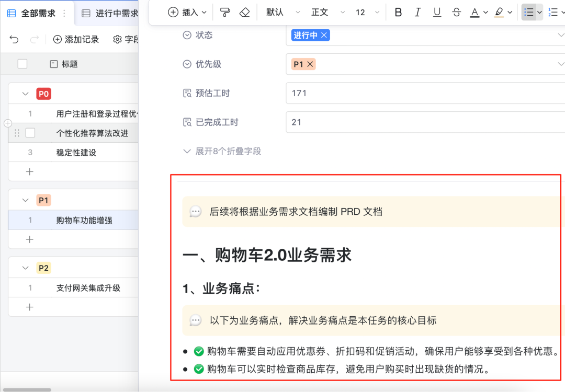The height and width of the screenshot is (392, 565).
Task: Select the format painter tool
Action: (x=225, y=13)
